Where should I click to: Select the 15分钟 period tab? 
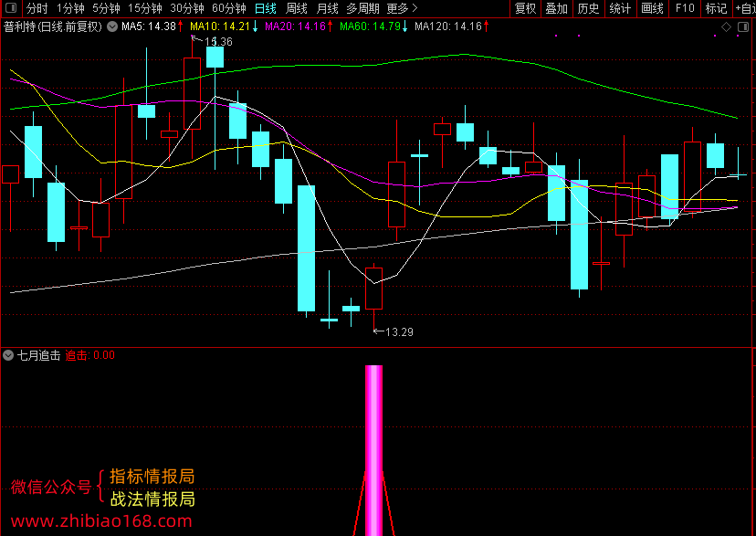(x=145, y=8)
